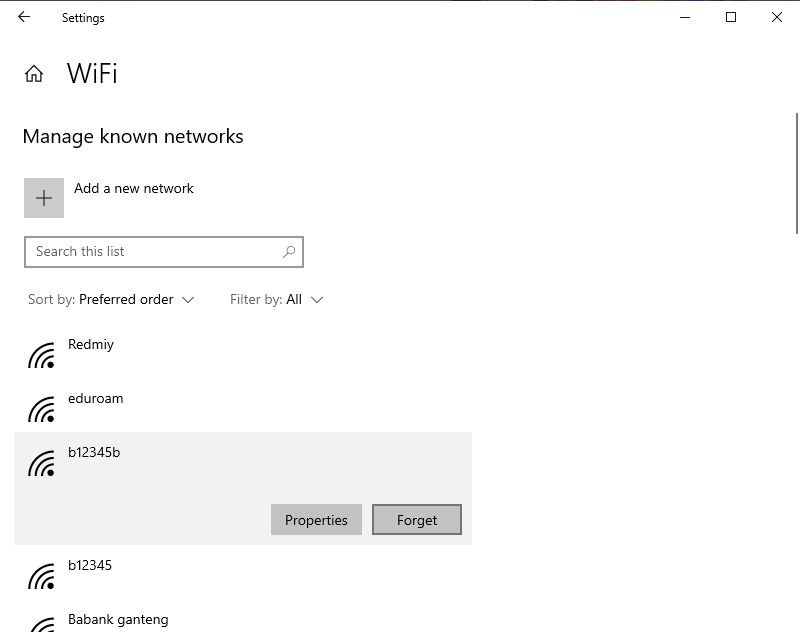
Task: Click the plus icon to add network
Action: coord(44,198)
